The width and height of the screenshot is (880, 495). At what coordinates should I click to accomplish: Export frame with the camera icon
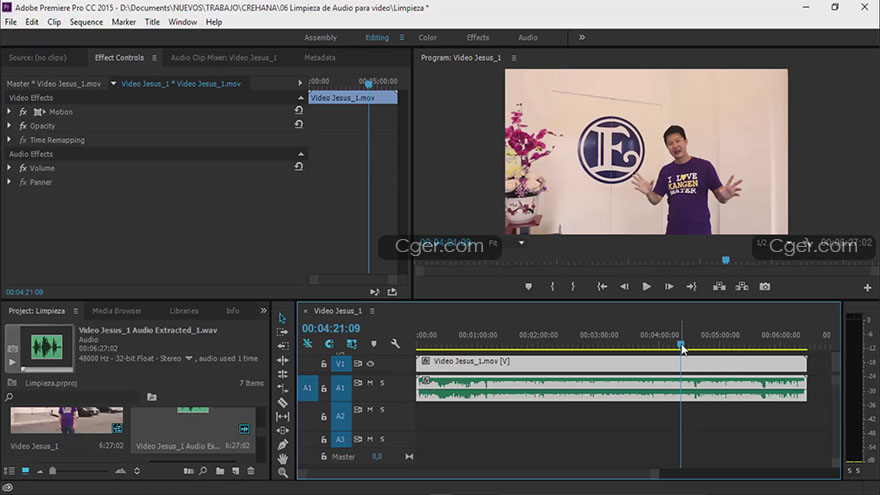click(x=764, y=286)
